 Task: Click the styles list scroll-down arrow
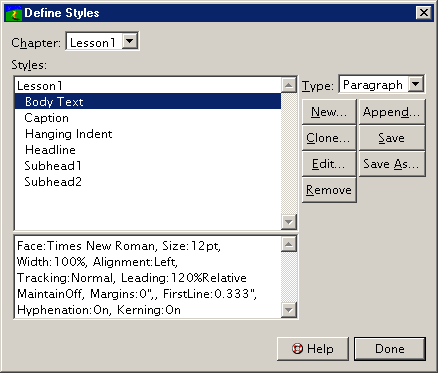[289, 221]
